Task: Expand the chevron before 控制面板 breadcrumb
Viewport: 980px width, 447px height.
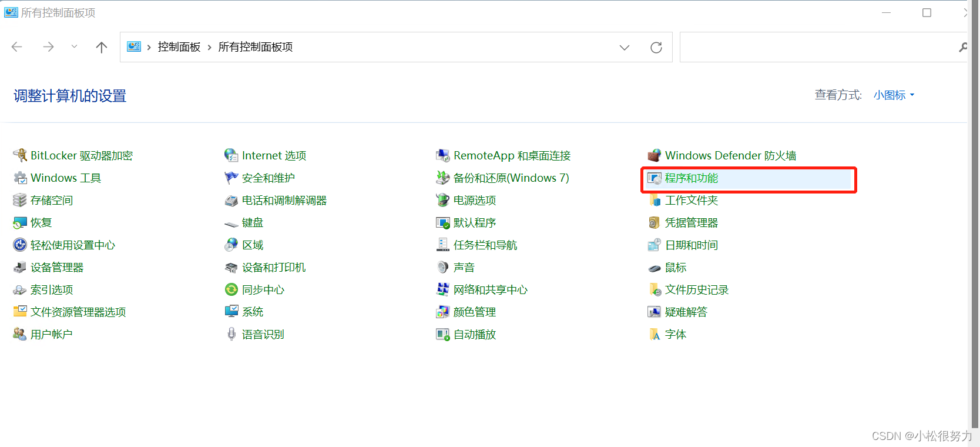Action: [149, 48]
